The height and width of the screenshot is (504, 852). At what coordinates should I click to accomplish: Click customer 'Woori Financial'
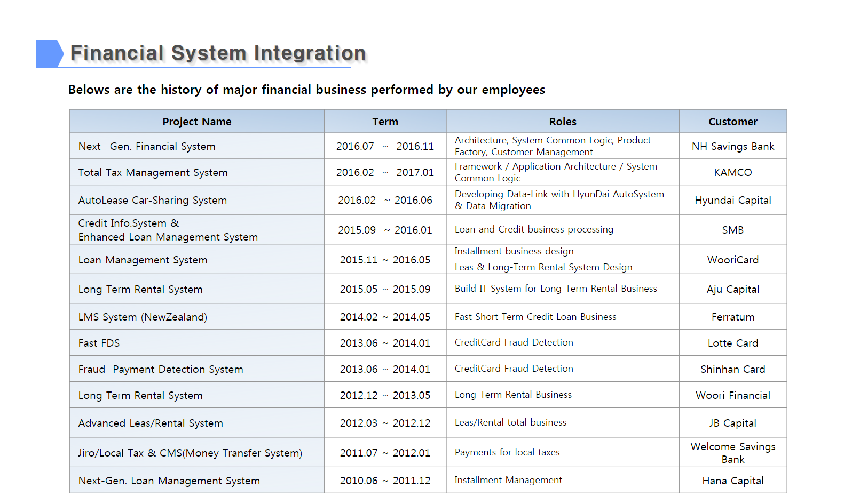[733, 395]
